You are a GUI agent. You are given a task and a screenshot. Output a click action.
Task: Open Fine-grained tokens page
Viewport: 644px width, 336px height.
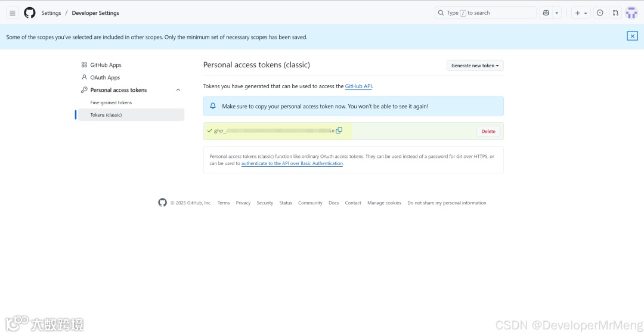click(111, 102)
